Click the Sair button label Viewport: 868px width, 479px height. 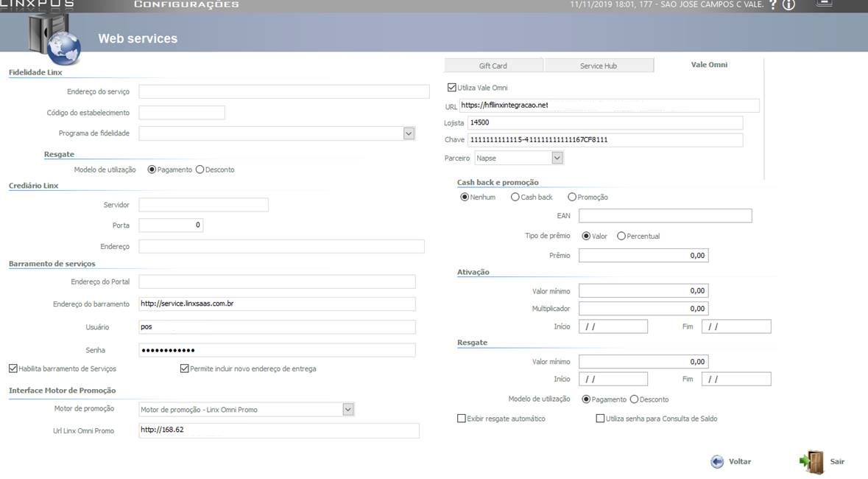pos(837,462)
